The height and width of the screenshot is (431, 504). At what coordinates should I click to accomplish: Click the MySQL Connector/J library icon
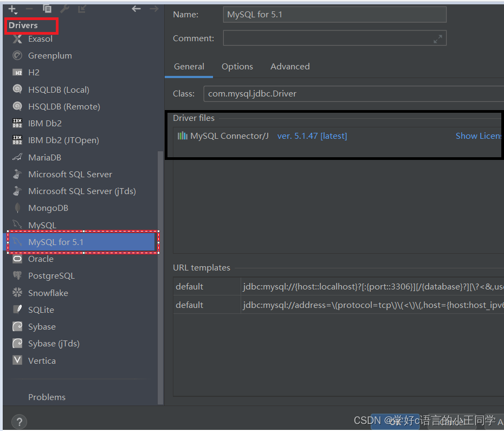click(183, 136)
